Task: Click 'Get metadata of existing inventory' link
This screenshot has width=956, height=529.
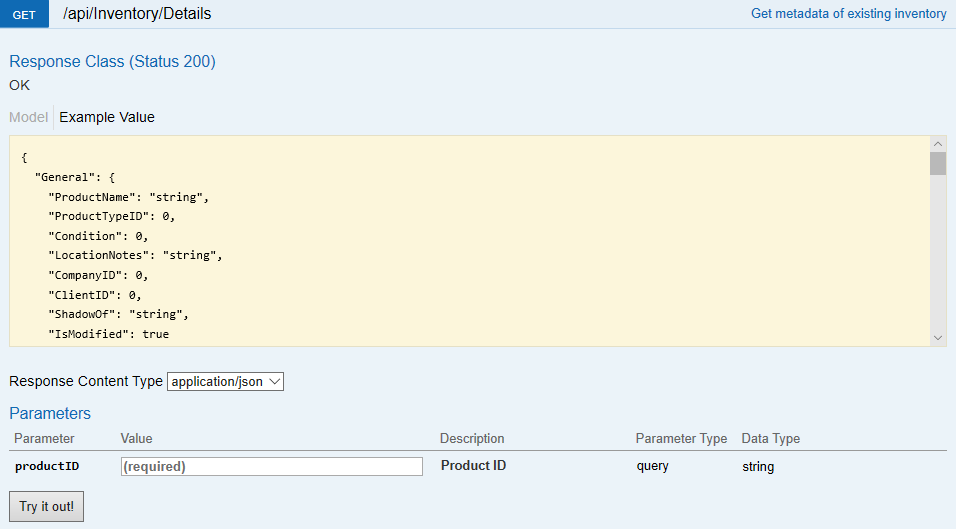Action: [x=849, y=13]
